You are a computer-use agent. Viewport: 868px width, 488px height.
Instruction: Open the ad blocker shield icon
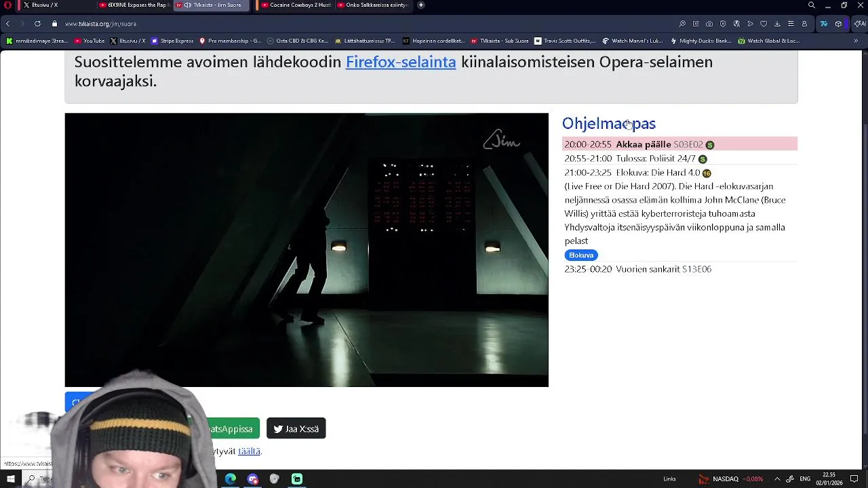tap(723, 24)
